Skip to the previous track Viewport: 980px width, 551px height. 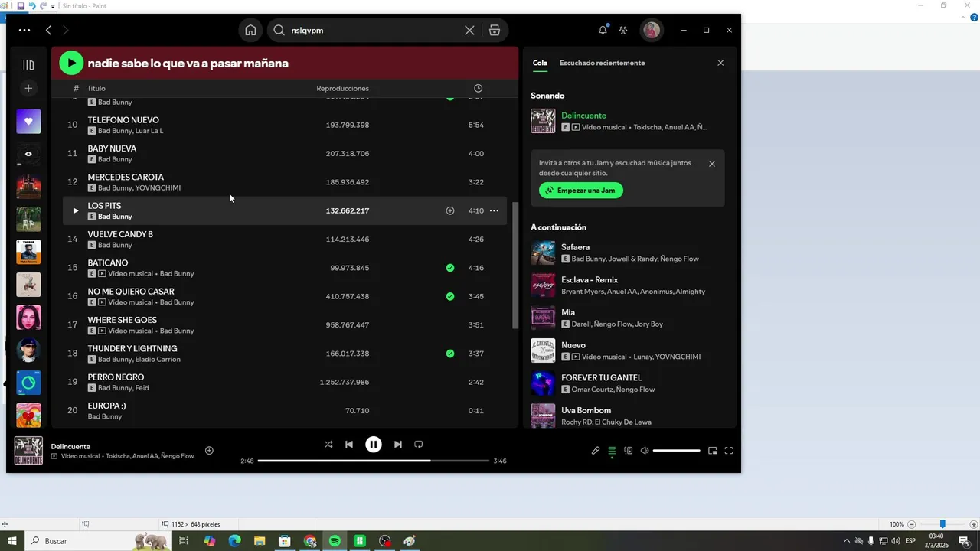[349, 445]
